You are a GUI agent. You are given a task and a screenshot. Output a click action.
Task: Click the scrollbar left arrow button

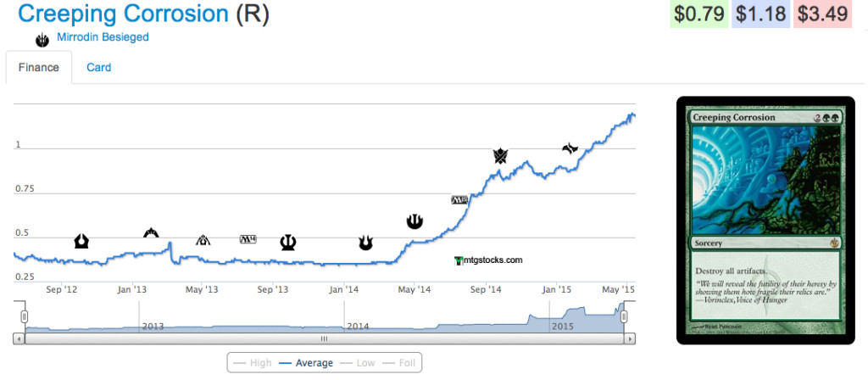(x=19, y=338)
